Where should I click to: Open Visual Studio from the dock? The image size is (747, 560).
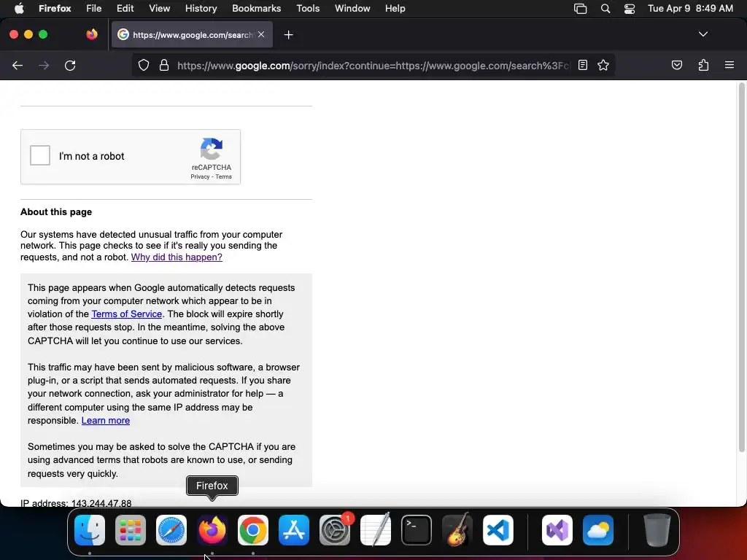pyautogui.click(x=557, y=530)
